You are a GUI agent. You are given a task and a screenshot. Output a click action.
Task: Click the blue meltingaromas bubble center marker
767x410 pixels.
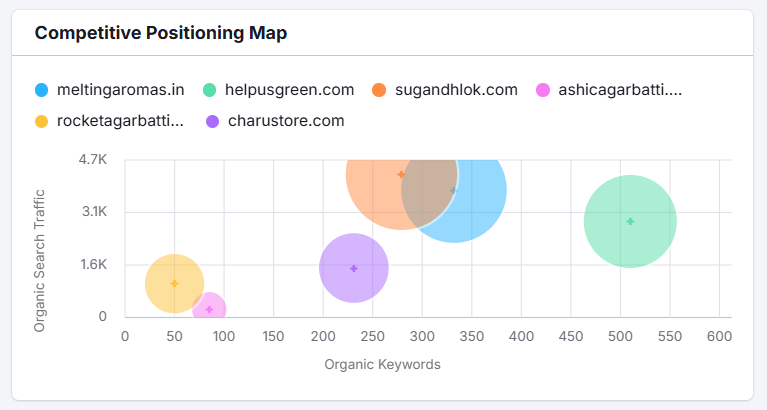[x=453, y=190]
